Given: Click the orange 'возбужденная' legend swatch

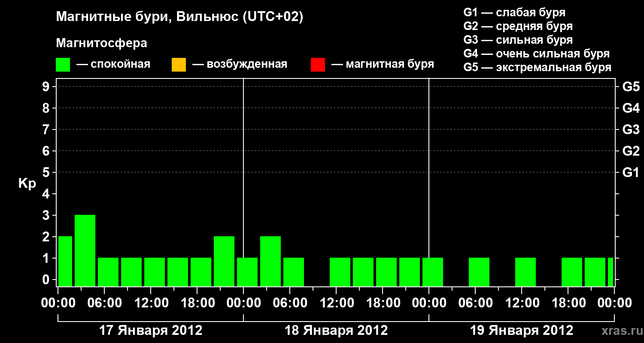Looking at the screenshot, I should click(x=179, y=65).
